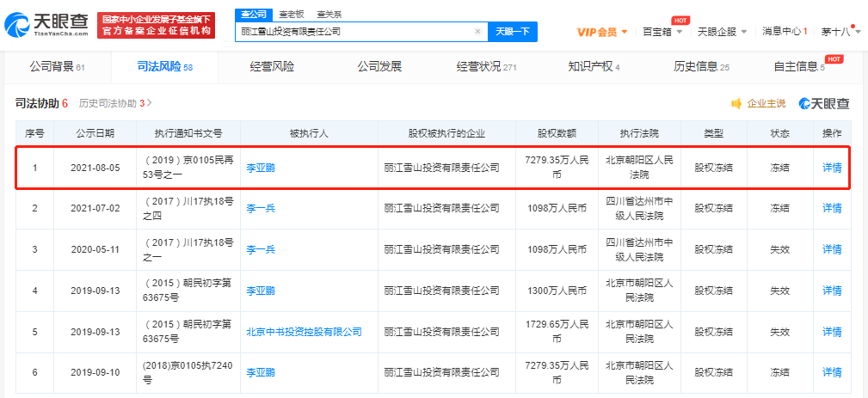This screenshot has width=868, height=398.
Task: Clear the search box with X icon
Action: click(x=477, y=32)
